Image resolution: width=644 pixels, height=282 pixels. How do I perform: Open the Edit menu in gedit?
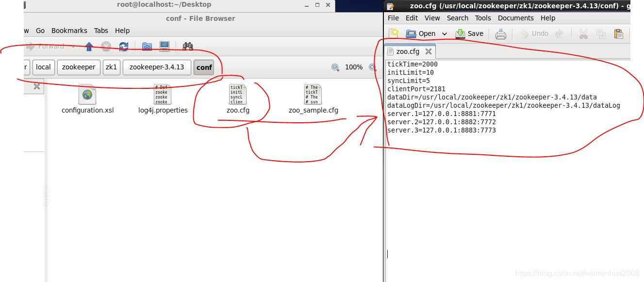click(x=412, y=18)
